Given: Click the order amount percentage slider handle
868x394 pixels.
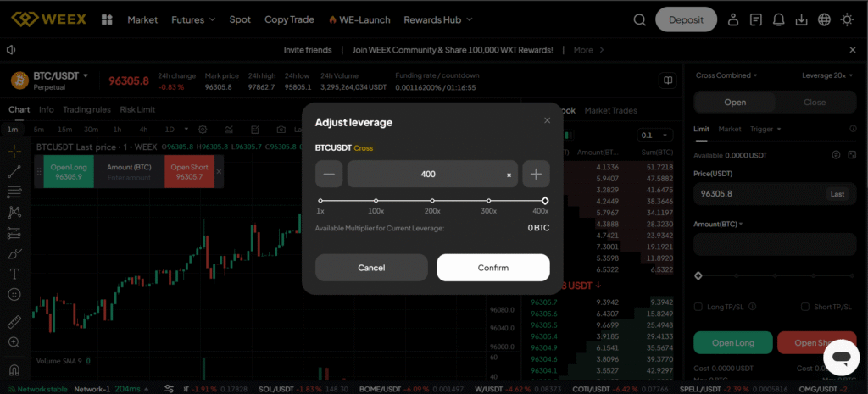Looking at the screenshot, I should [x=698, y=275].
